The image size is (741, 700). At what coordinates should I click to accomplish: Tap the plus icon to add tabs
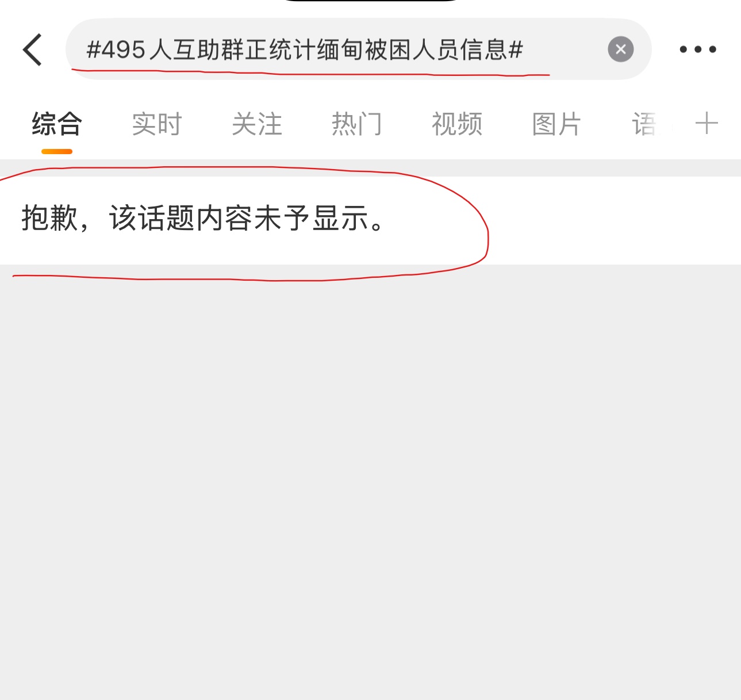click(x=707, y=124)
